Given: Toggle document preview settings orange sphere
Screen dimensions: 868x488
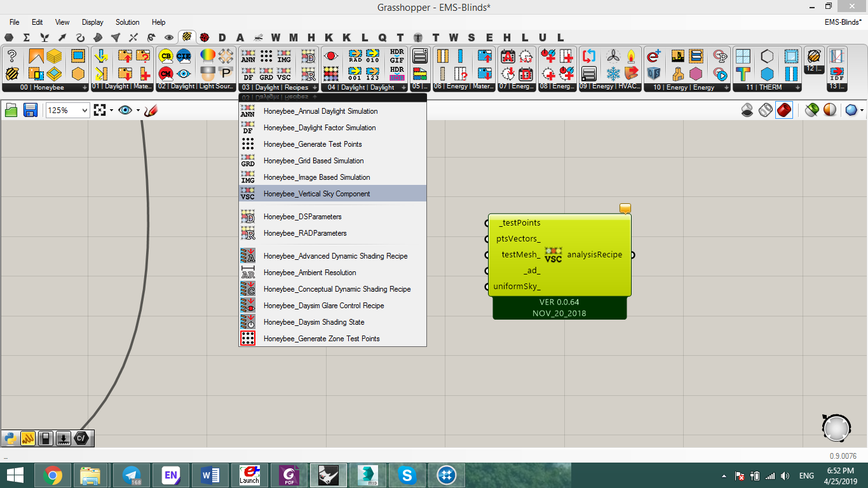Looking at the screenshot, I should point(830,110).
